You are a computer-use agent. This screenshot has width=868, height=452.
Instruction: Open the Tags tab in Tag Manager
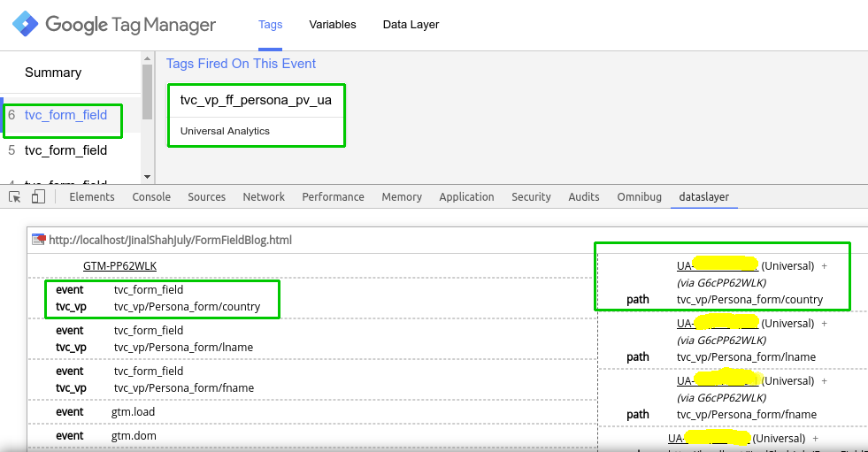point(270,25)
